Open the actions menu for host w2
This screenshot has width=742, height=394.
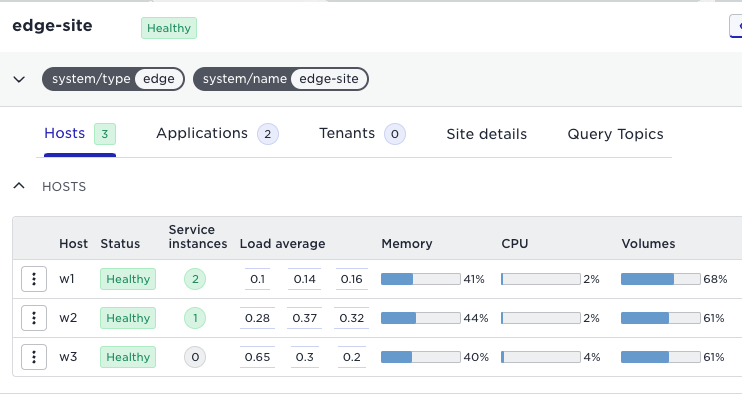pyautogui.click(x=34, y=318)
